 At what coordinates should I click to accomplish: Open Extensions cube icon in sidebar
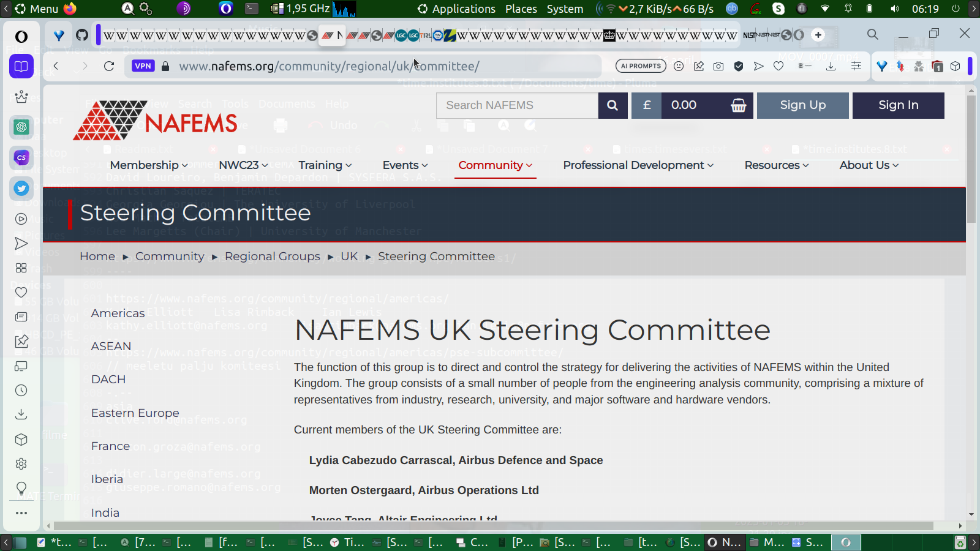[21, 440]
